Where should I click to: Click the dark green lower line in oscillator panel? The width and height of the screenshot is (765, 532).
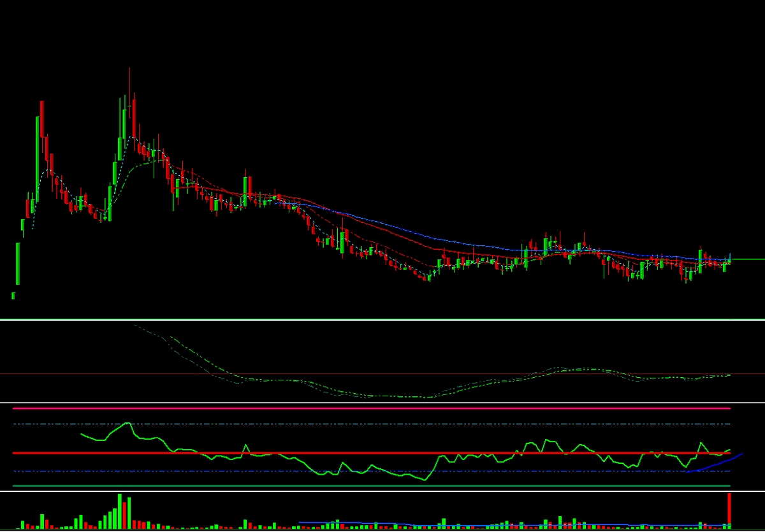(x=371, y=485)
